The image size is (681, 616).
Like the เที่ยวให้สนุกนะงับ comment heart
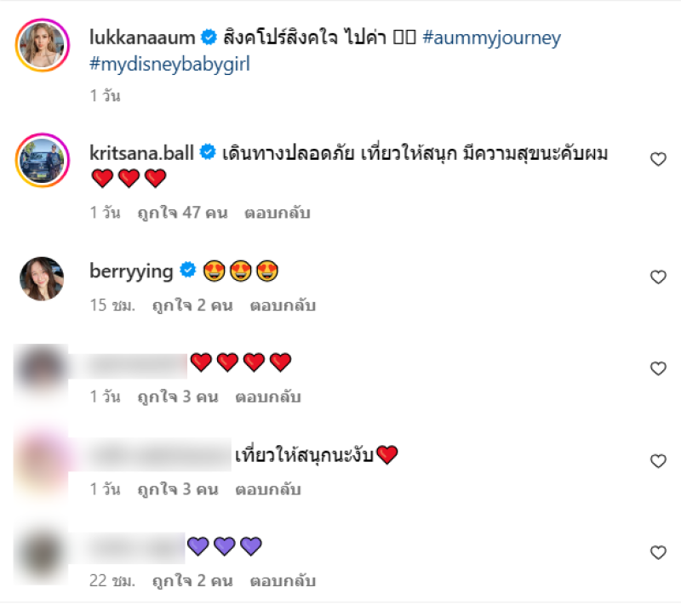coord(658,461)
